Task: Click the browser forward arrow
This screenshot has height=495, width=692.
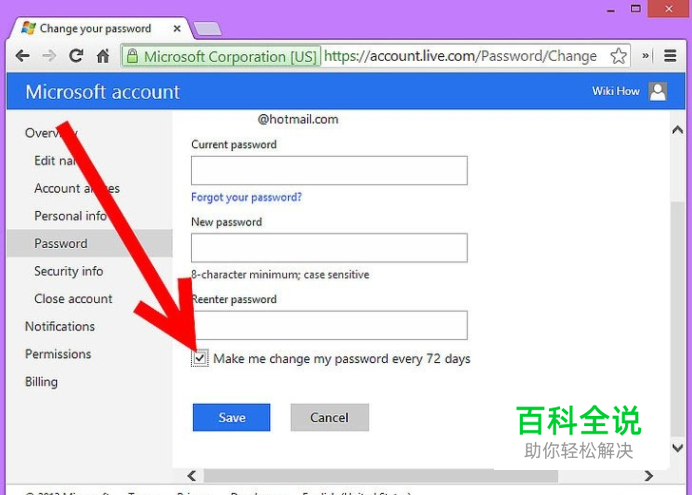Action: pyautogui.click(x=49, y=56)
